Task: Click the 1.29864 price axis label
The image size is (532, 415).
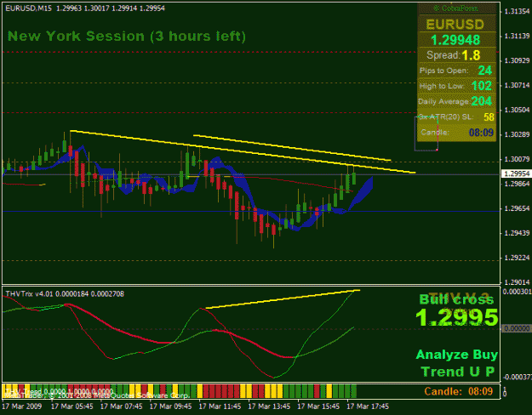Action: point(517,184)
